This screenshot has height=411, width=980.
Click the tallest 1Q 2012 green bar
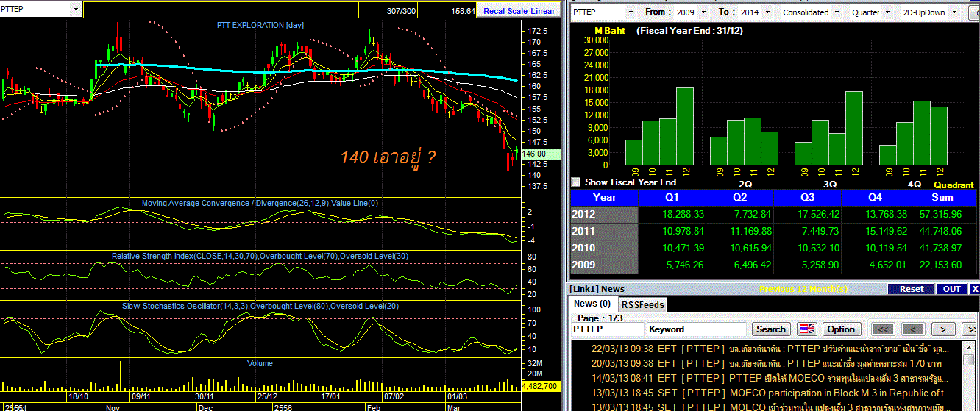click(x=685, y=126)
